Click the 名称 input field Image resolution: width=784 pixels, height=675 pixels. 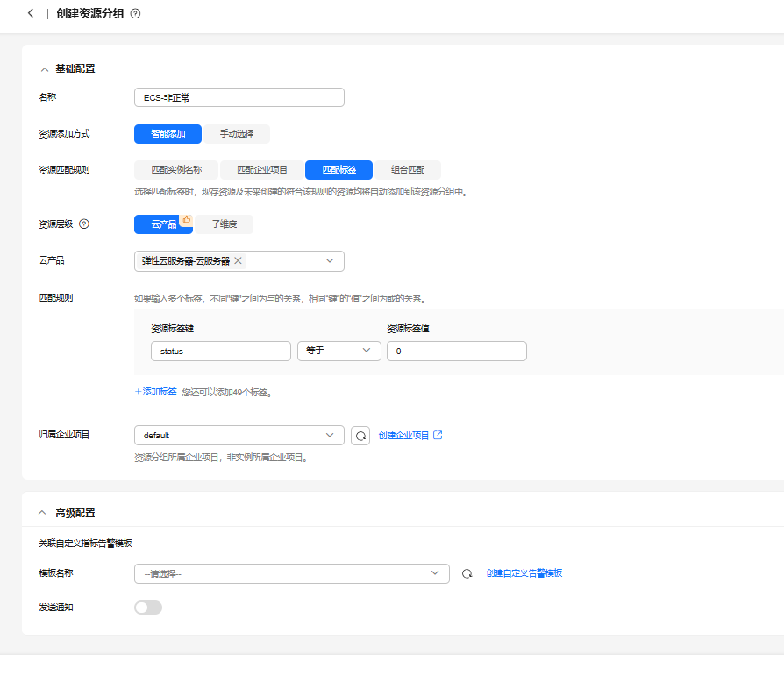click(239, 97)
